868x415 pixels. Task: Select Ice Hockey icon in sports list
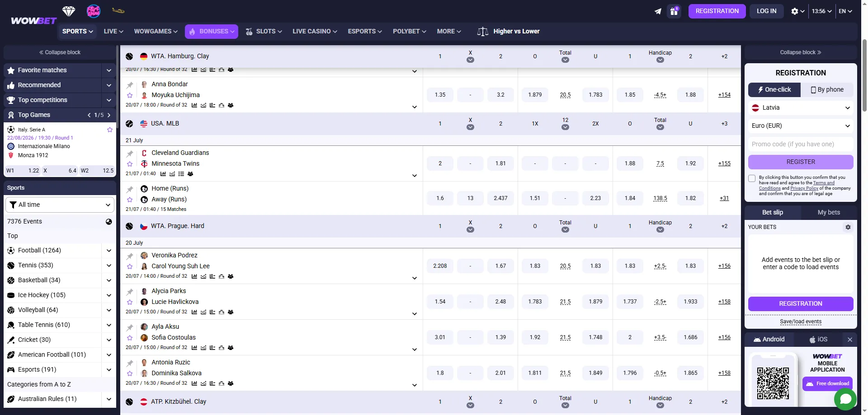click(11, 295)
